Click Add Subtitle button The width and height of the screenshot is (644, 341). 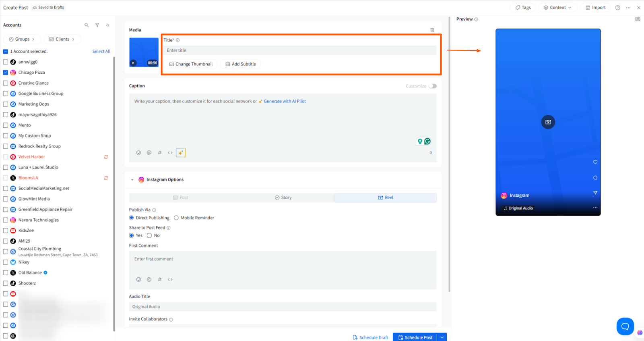[241, 64]
